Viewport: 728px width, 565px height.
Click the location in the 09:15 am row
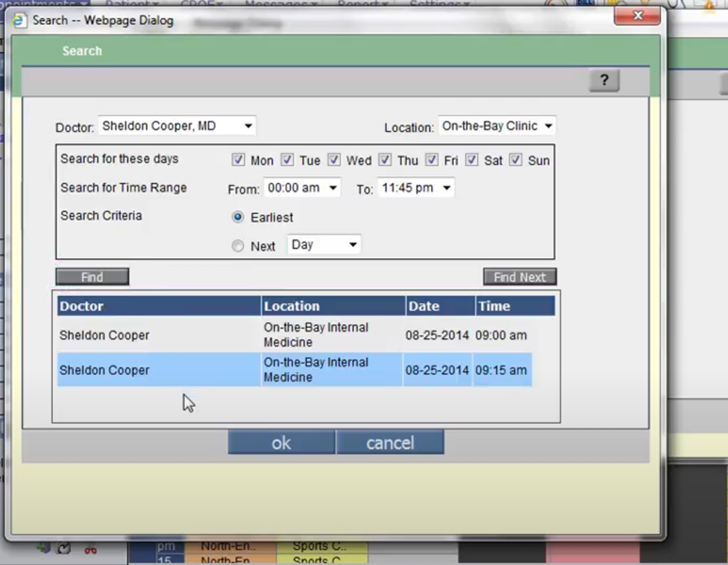point(316,370)
